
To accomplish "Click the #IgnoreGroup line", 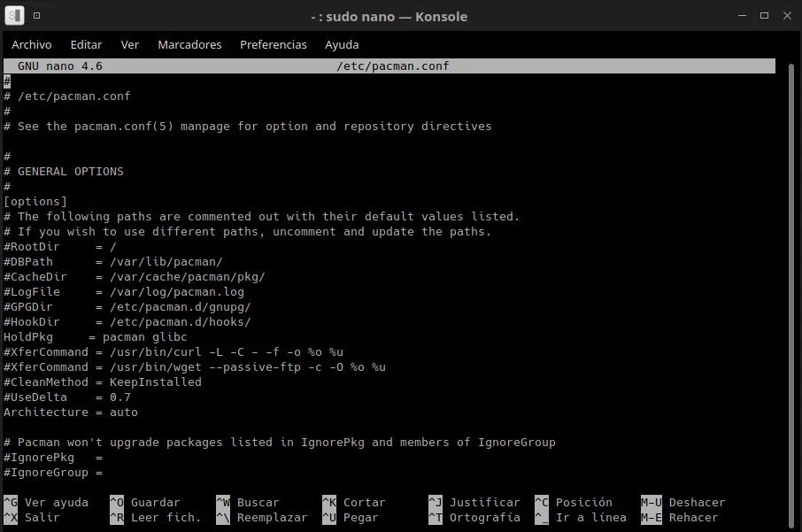I will [53, 472].
